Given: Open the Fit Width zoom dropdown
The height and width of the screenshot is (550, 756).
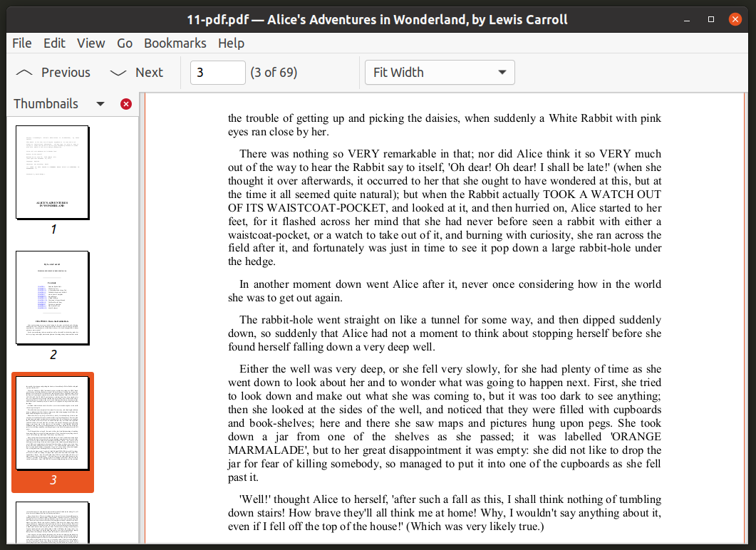Looking at the screenshot, I should (440, 72).
